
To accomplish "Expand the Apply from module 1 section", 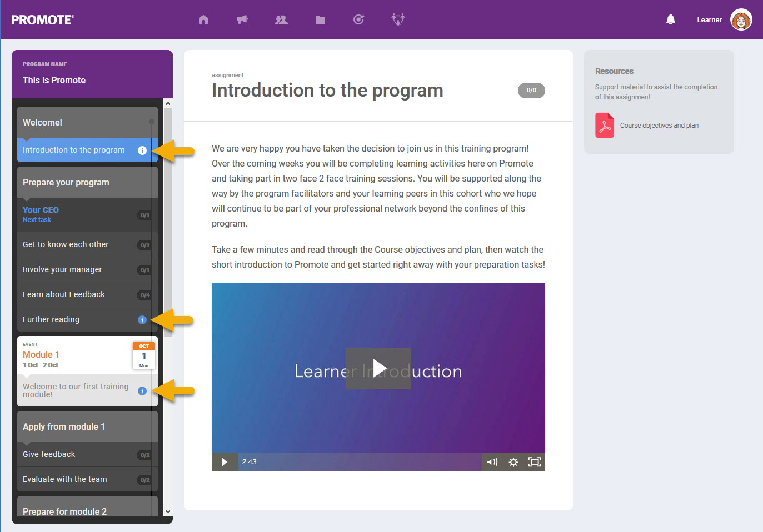I will pyautogui.click(x=64, y=426).
